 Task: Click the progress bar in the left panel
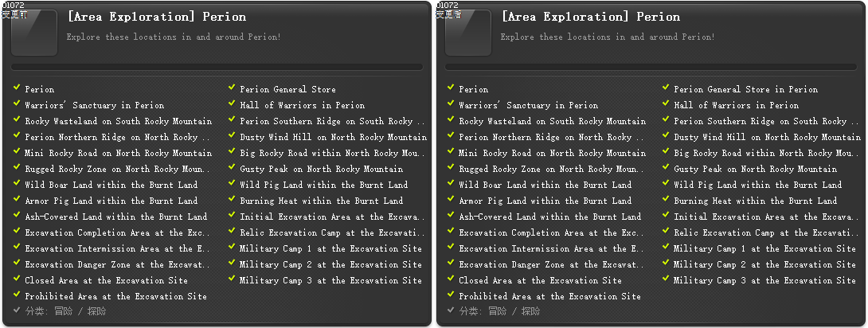pyautogui.click(x=217, y=68)
